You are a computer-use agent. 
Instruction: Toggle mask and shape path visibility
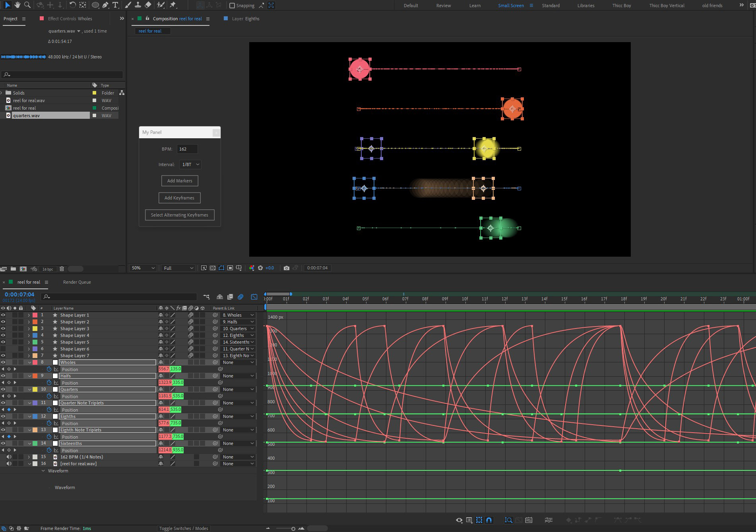click(221, 268)
